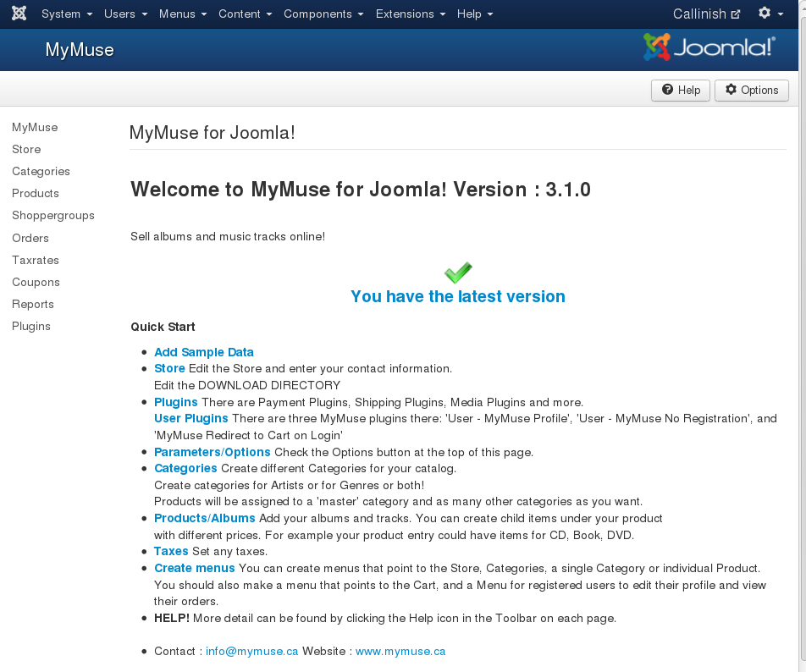Go to Orders in the sidebar
Viewport: 806px width, 672px height.
(30, 238)
